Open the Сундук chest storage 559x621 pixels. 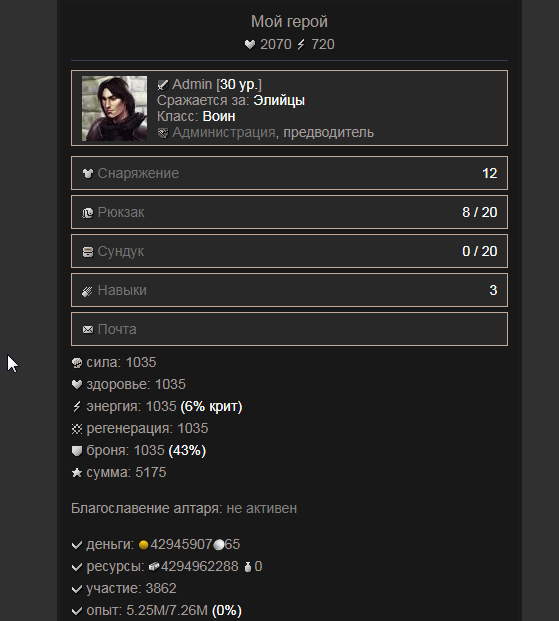click(289, 251)
